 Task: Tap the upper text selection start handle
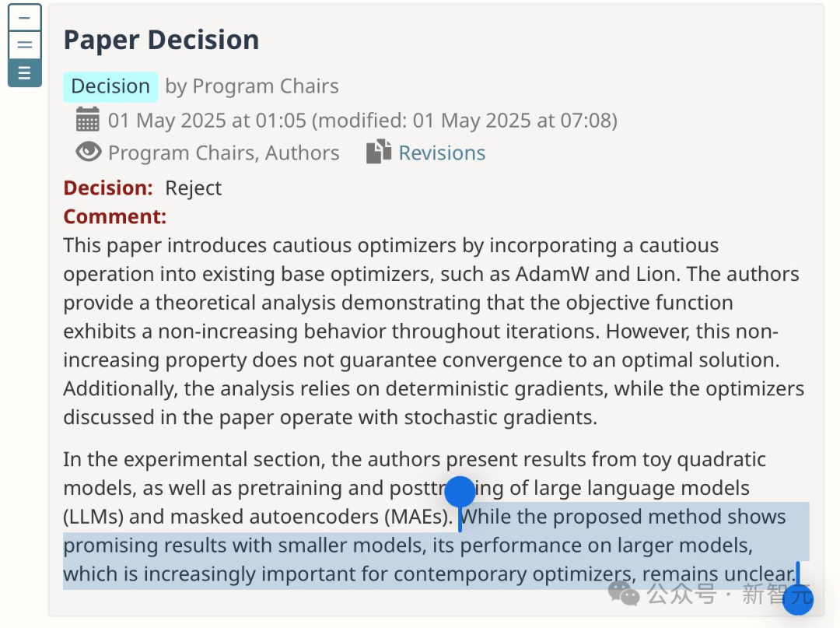pos(460,493)
